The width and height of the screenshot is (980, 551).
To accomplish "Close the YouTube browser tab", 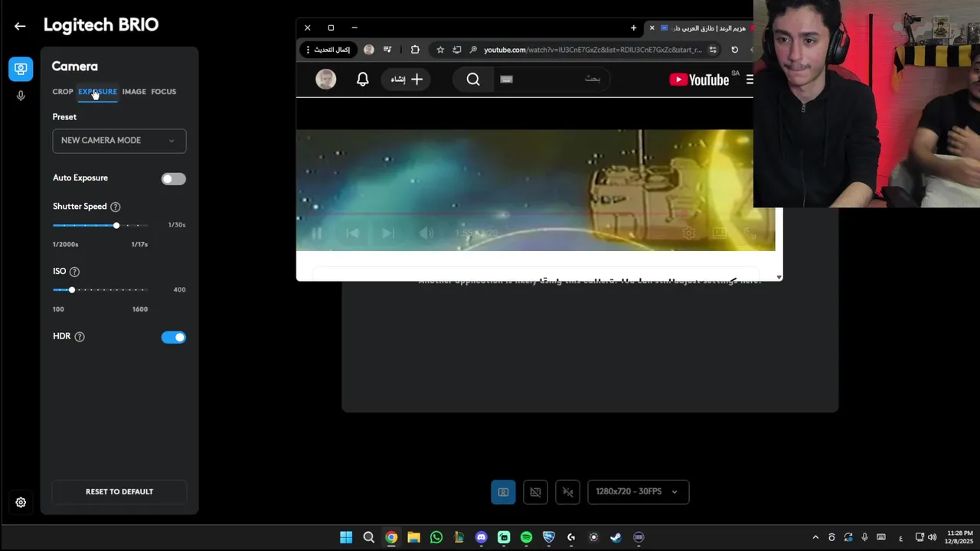I will pos(652,28).
